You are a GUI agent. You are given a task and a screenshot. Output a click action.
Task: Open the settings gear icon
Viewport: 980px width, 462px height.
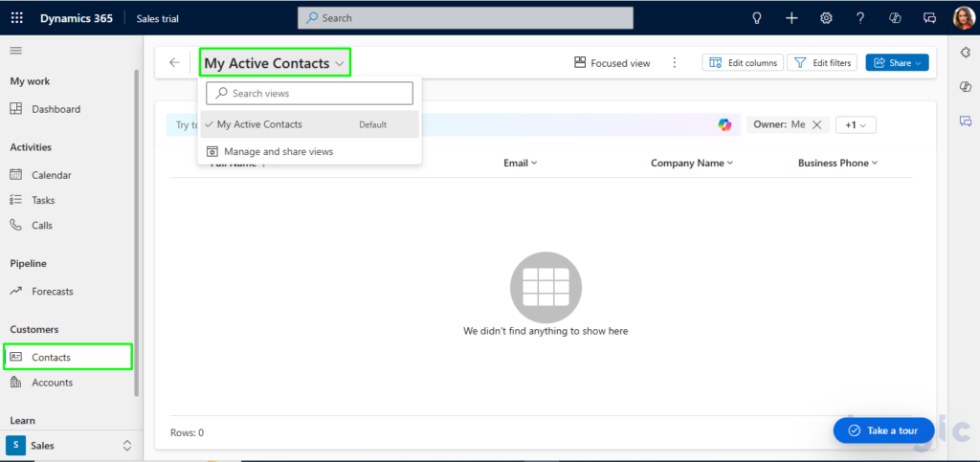pos(826,18)
